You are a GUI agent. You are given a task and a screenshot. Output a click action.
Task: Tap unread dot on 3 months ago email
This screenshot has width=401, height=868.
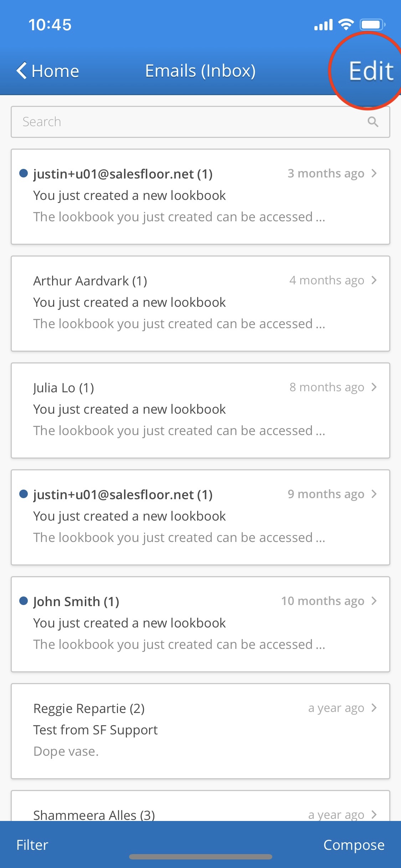[24, 174]
